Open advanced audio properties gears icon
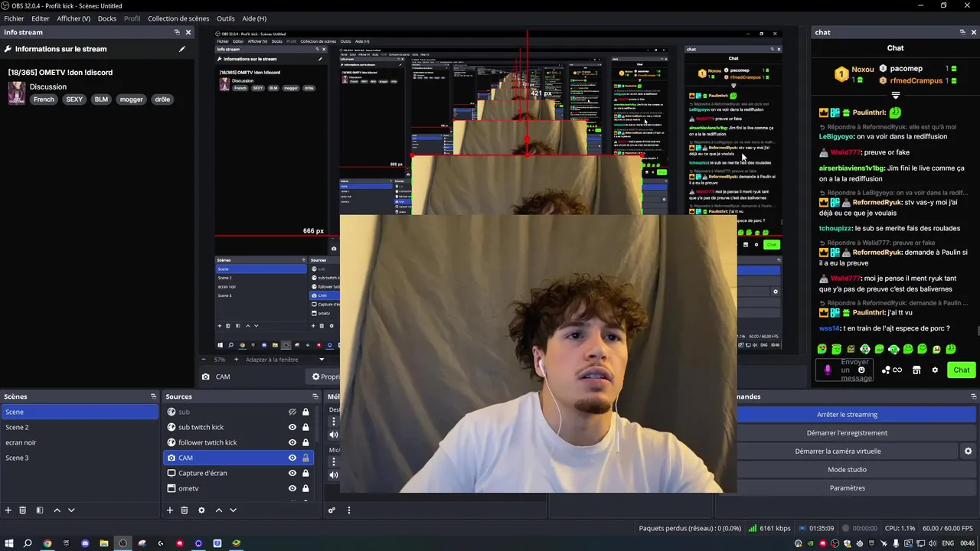Viewport: 980px width, 551px height. (x=332, y=510)
